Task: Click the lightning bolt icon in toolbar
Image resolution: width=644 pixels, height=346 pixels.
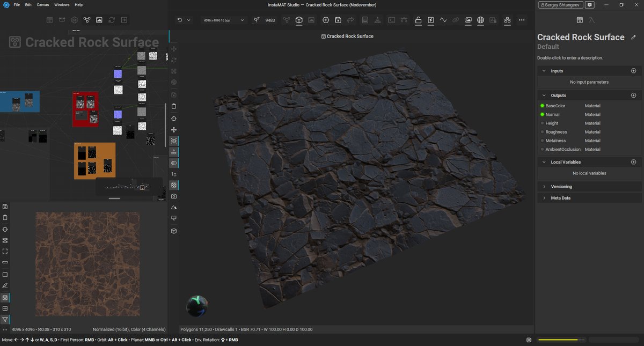Action: point(430,20)
